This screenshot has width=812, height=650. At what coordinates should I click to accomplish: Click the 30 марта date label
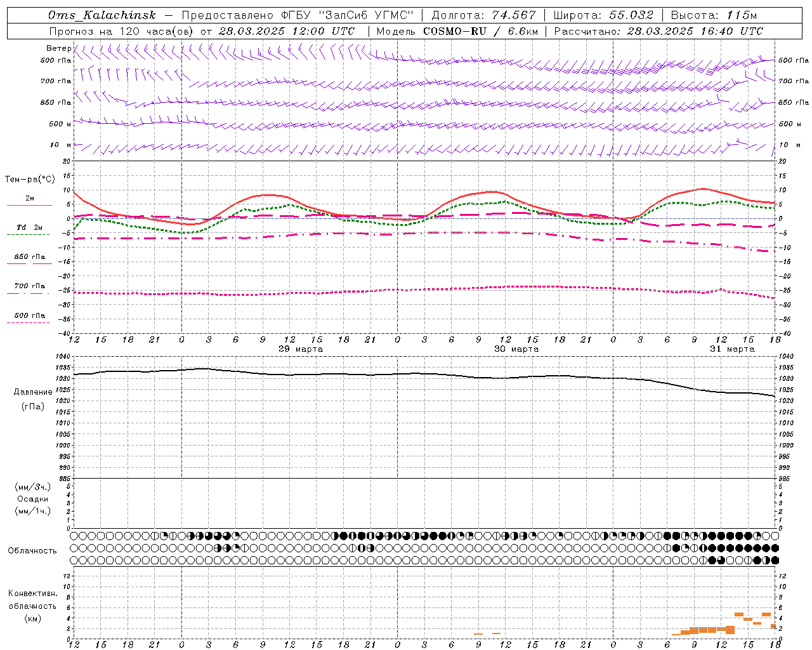pyautogui.click(x=516, y=349)
